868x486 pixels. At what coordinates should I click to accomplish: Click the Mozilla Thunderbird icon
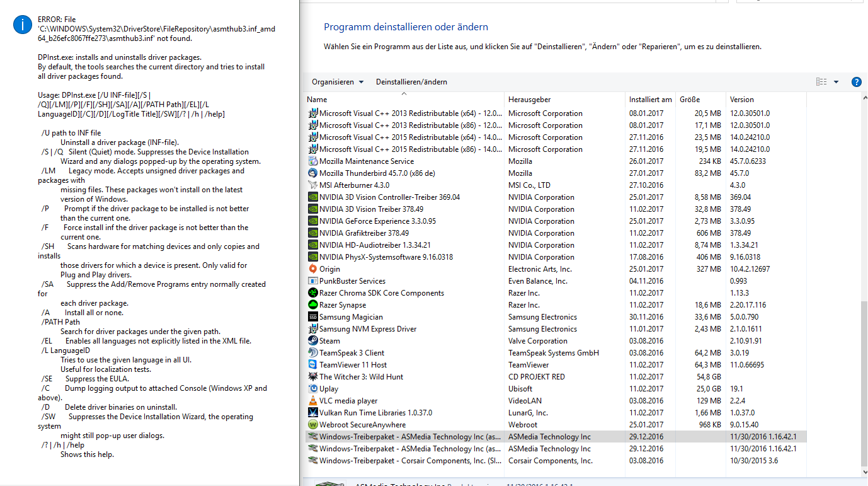point(313,173)
